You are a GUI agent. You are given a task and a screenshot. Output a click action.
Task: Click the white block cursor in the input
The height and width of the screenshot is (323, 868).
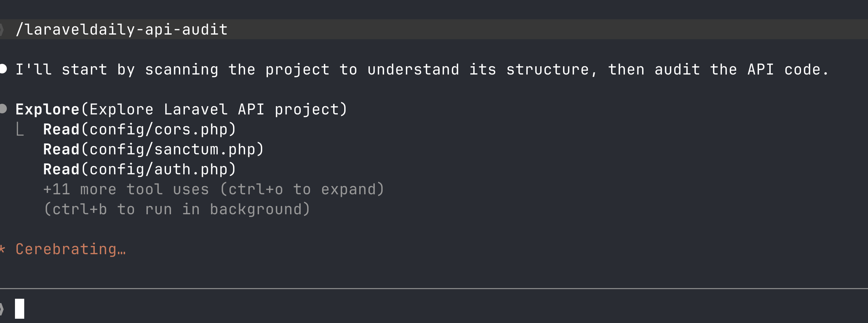pos(20,309)
